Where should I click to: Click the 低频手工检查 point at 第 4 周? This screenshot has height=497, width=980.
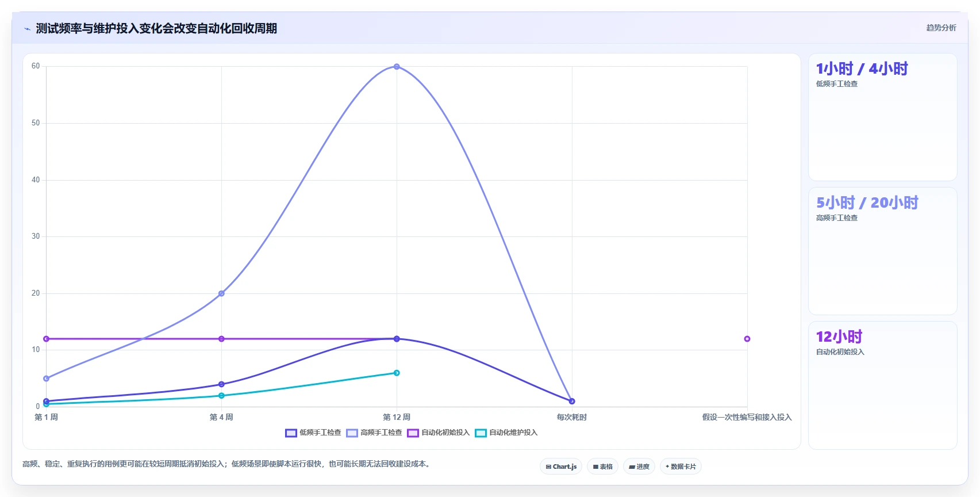point(221,384)
